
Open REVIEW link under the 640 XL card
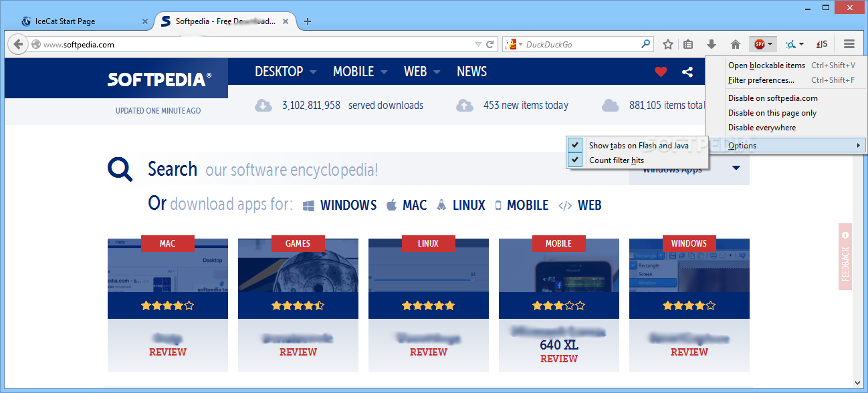(x=559, y=359)
